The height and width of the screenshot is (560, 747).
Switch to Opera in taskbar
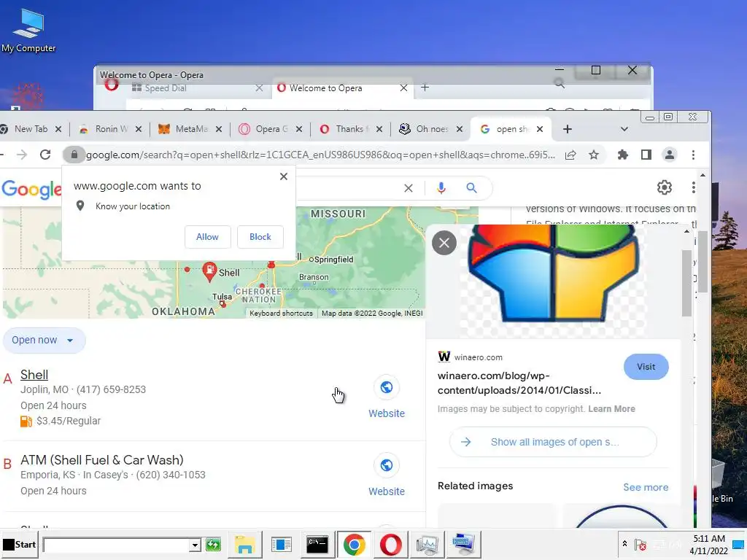tap(391, 545)
